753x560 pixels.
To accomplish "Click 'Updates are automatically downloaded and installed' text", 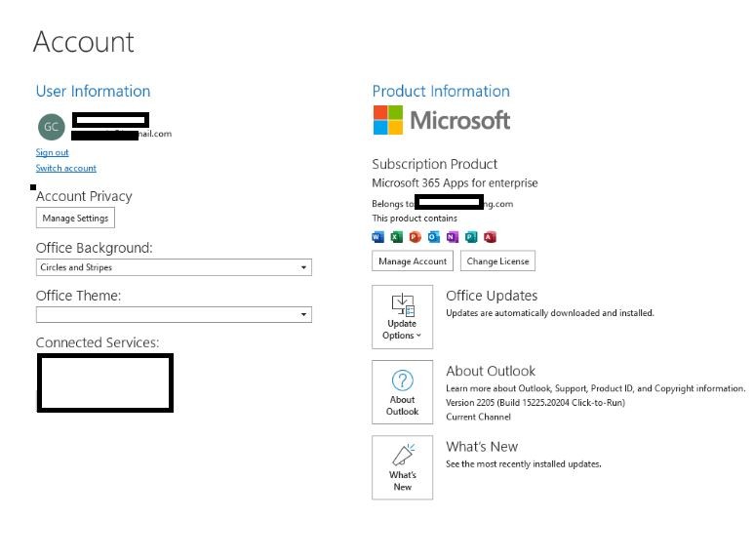I will [550, 313].
